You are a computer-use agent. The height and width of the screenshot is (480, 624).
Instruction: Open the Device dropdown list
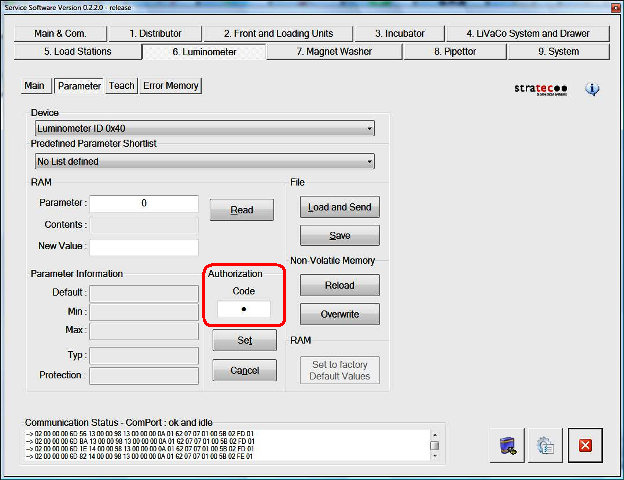[369, 128]
